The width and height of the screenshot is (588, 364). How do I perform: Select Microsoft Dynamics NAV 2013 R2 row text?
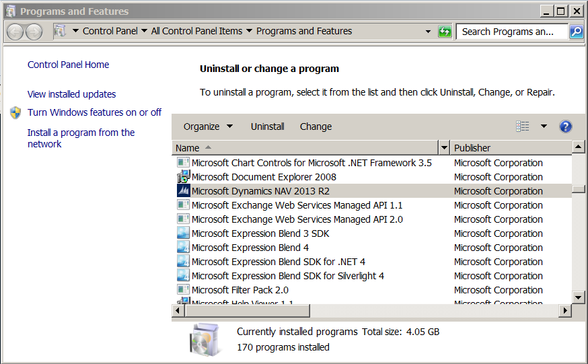[x=260, y=191]
